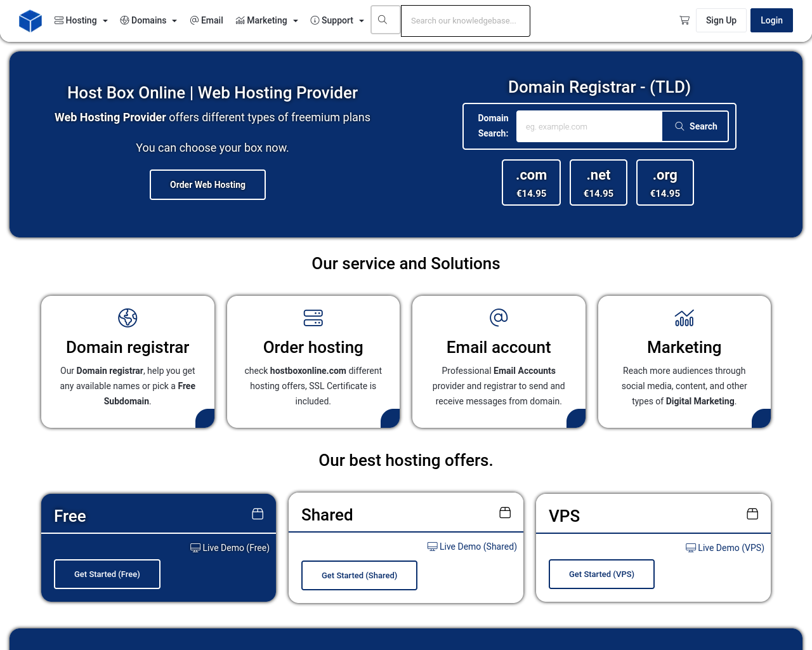Focus the knowledgebase search field
The height and width of the screenshot is (650, 812).
click(x=466, y=21)
